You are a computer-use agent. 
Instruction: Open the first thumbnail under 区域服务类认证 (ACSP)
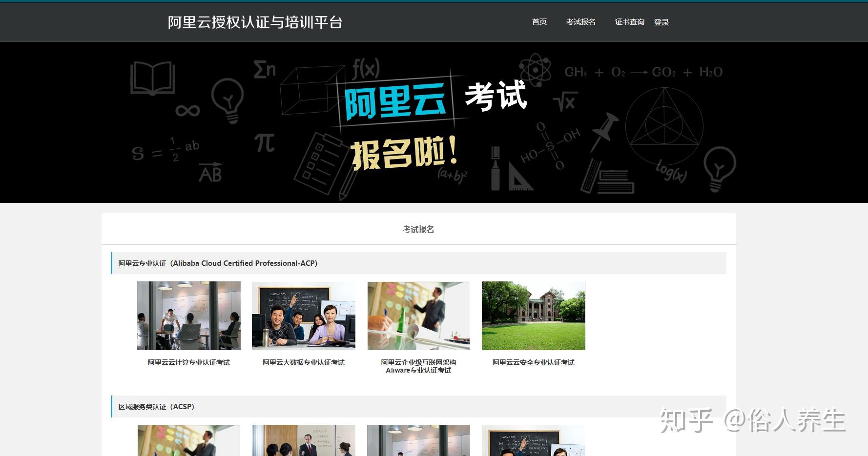coord(189,440)
